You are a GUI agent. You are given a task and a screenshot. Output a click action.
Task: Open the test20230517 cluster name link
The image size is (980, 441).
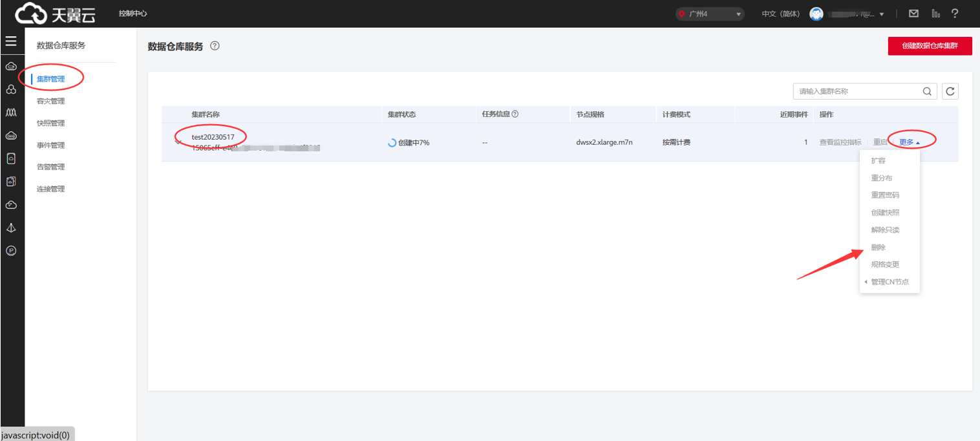point(213,137)
